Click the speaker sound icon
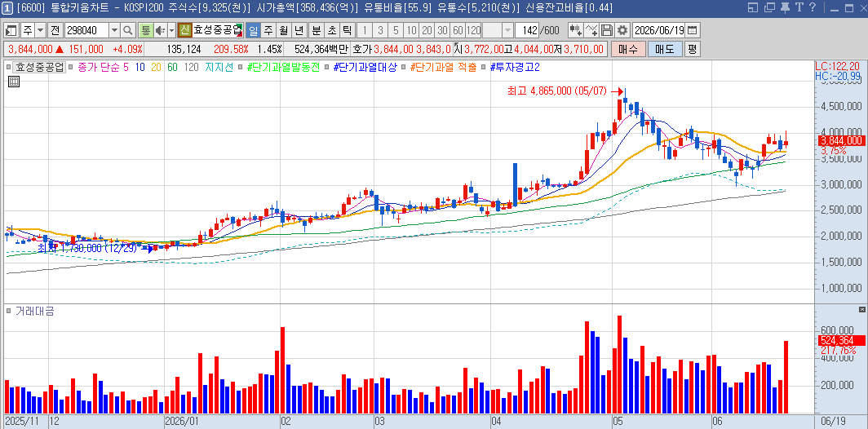This screenshot has width=868, height=429. [161, 30]
